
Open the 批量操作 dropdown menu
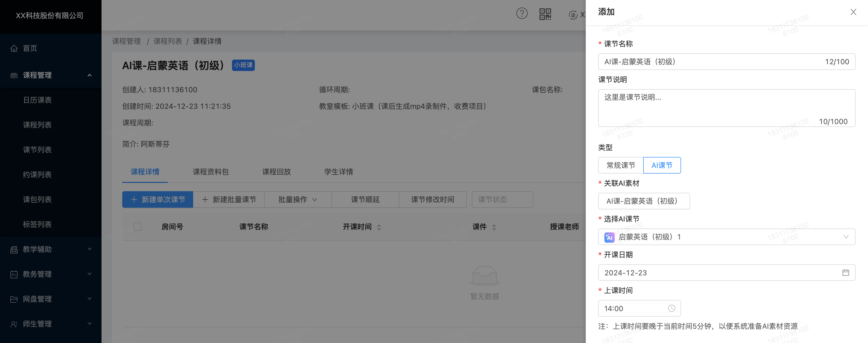[298, 199]
